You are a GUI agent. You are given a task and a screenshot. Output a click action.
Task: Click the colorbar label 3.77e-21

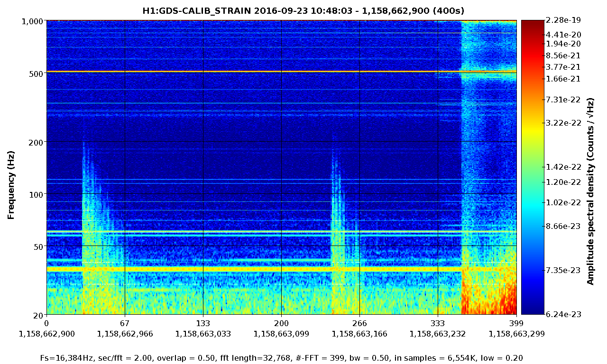[563, 67]
